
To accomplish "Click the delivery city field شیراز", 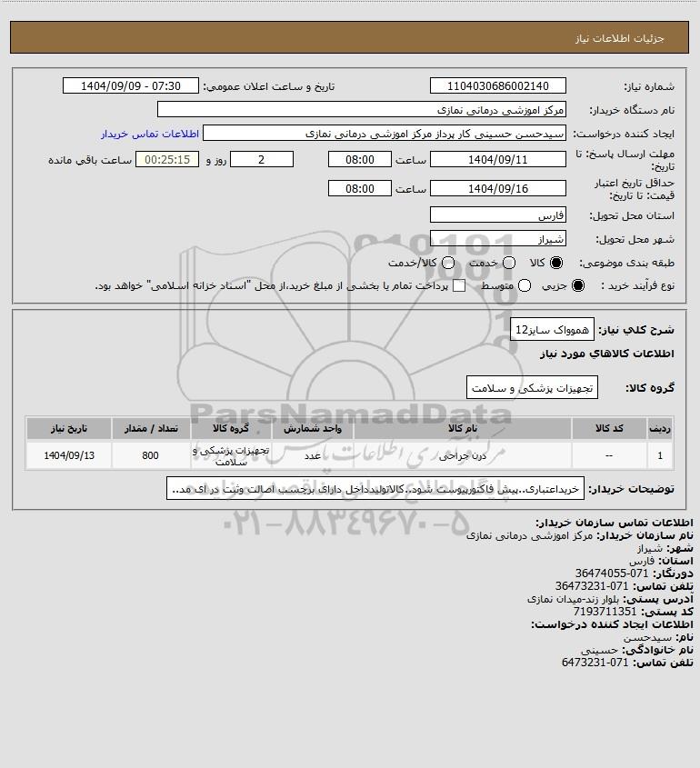I will (497, 239).
